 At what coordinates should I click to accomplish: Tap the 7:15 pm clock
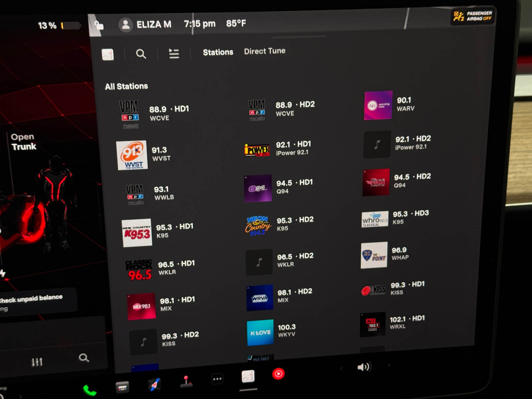[x=199, y=24]
